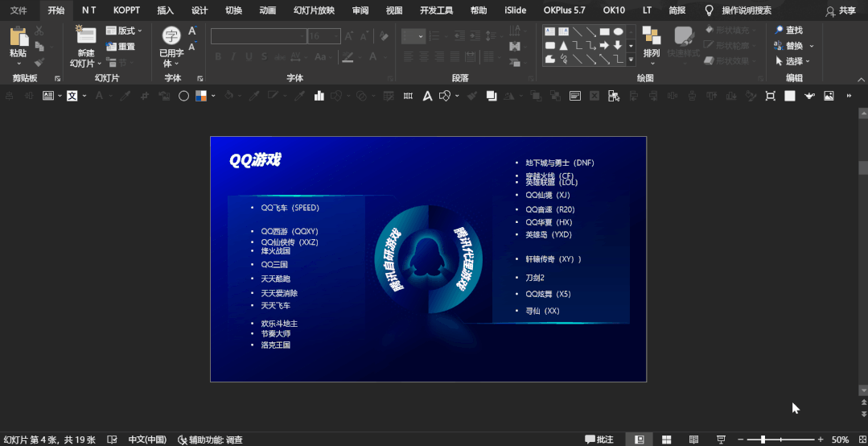Click the bold letter A icon in quick toolbar
Screen dimensions: 868x446
[427, 96]
